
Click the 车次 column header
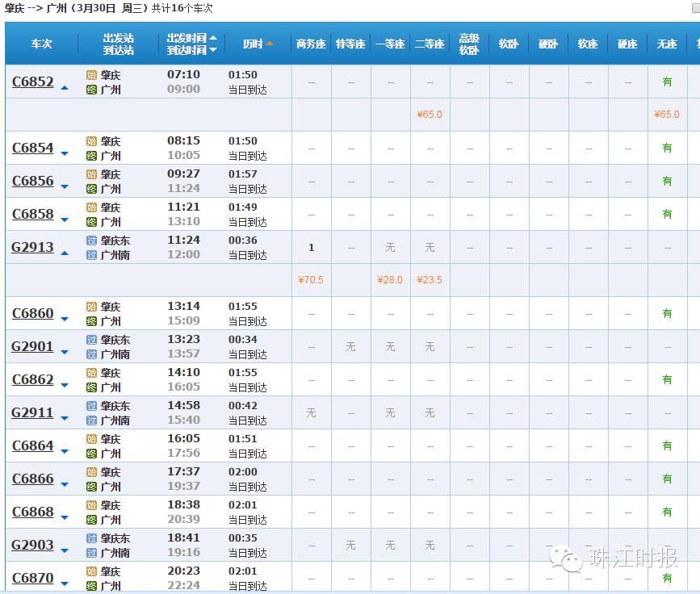point(41,44)
